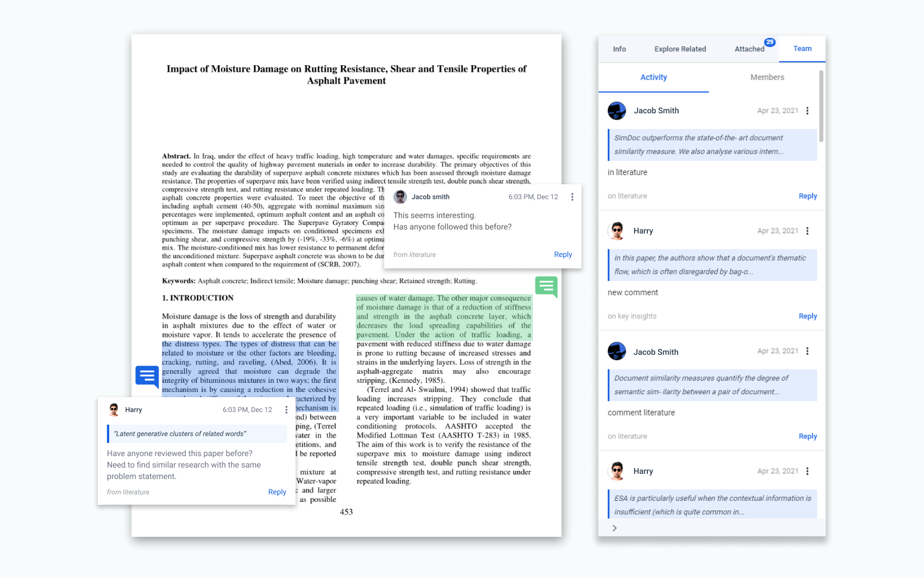The height and width of the screenshot is (578, 924).
Task: Open options menu on Jacob smith popup comment
Action: (x=572, y=197)
